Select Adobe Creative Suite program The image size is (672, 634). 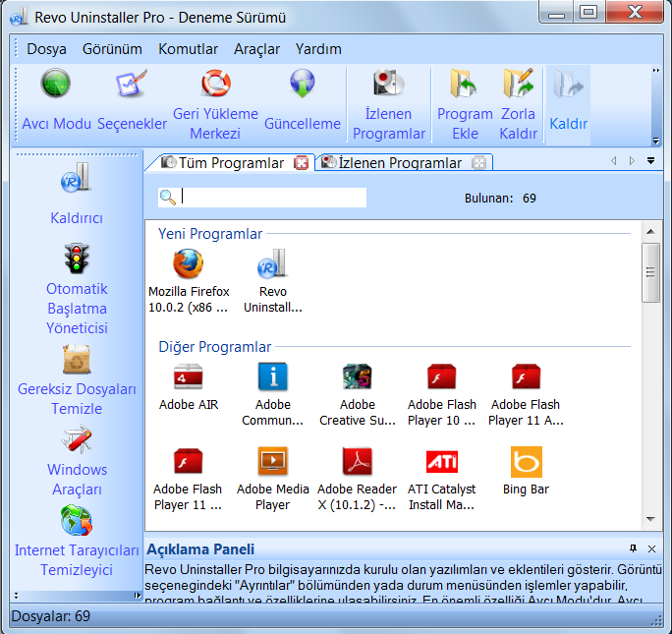click(x=357, y=395)
